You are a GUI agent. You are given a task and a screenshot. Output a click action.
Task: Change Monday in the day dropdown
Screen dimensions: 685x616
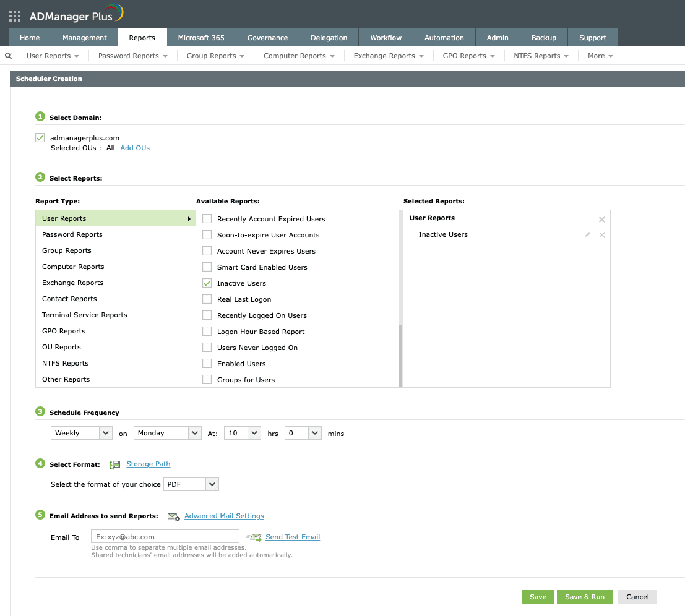click(x=167, y=433)
